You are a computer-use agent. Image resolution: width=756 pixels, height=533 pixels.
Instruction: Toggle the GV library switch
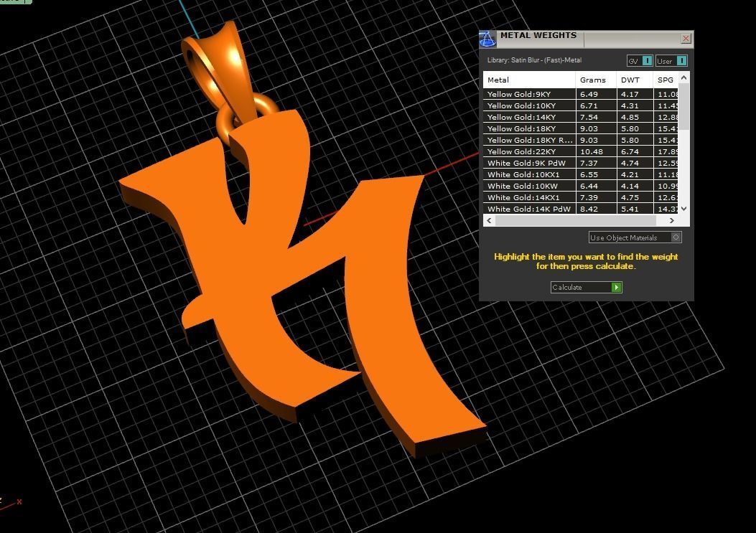pos(640,61)
